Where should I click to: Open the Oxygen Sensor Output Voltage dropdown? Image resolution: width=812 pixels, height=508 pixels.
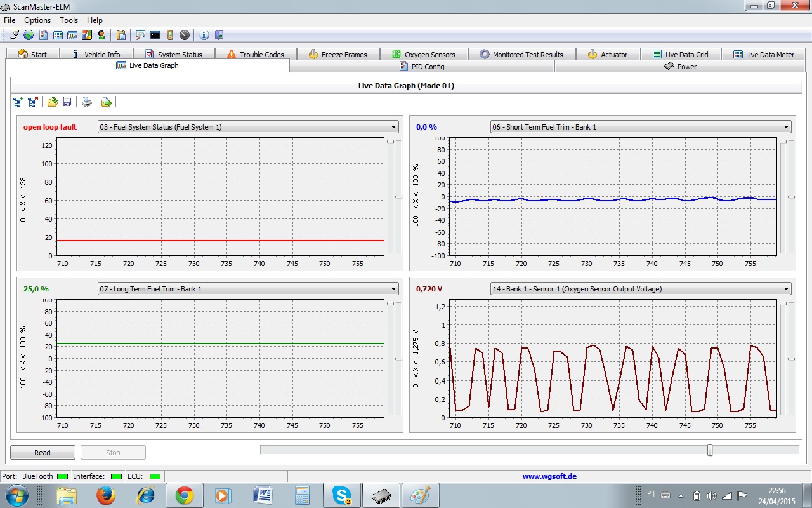pyautogui.click(x=787, y=289)
